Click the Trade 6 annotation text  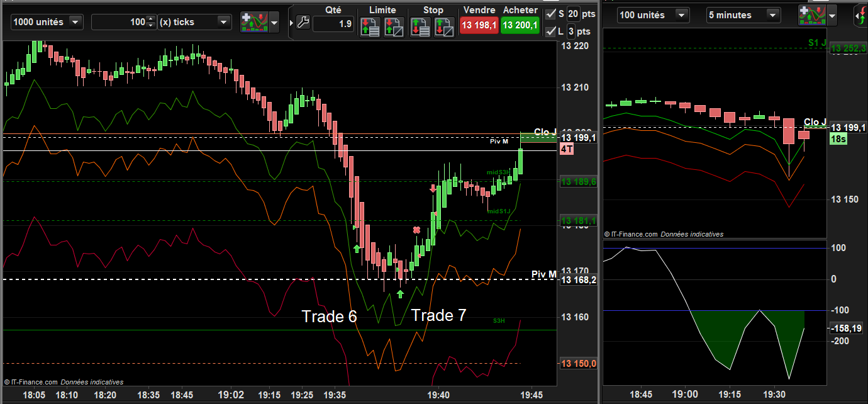coord(329,316)
